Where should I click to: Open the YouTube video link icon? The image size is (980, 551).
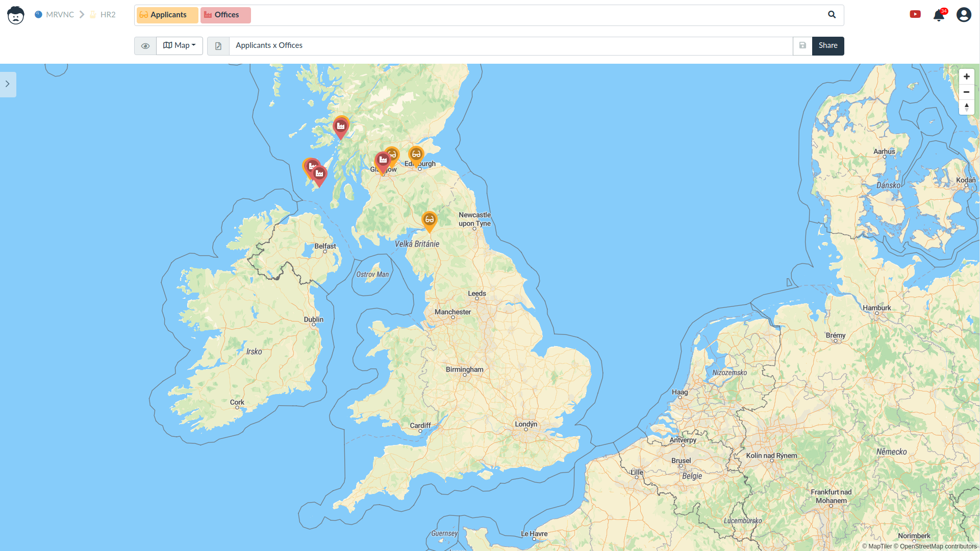click(915, 14)
